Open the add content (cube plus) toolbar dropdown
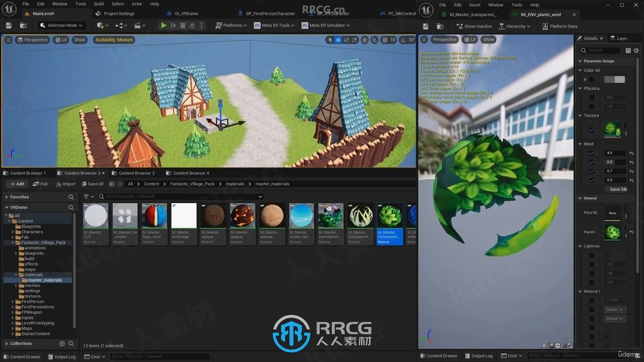Screen dimensions: 644x362 [x=102, y=25]
